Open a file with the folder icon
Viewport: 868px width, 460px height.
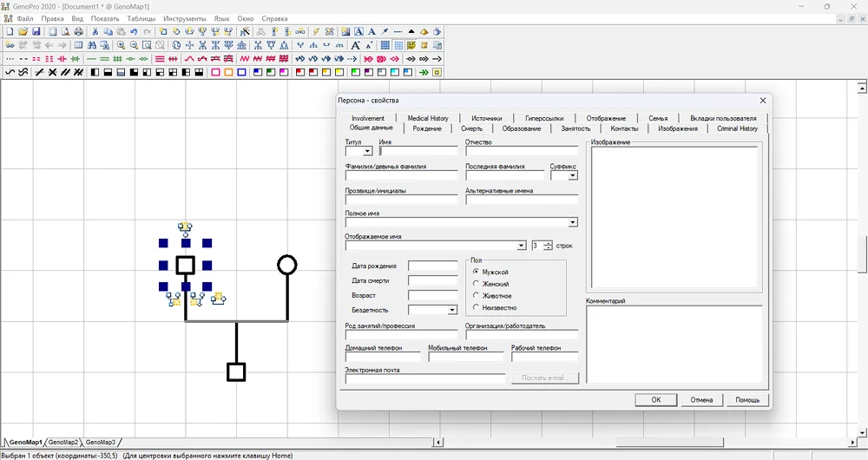click(x=23, y=32)
